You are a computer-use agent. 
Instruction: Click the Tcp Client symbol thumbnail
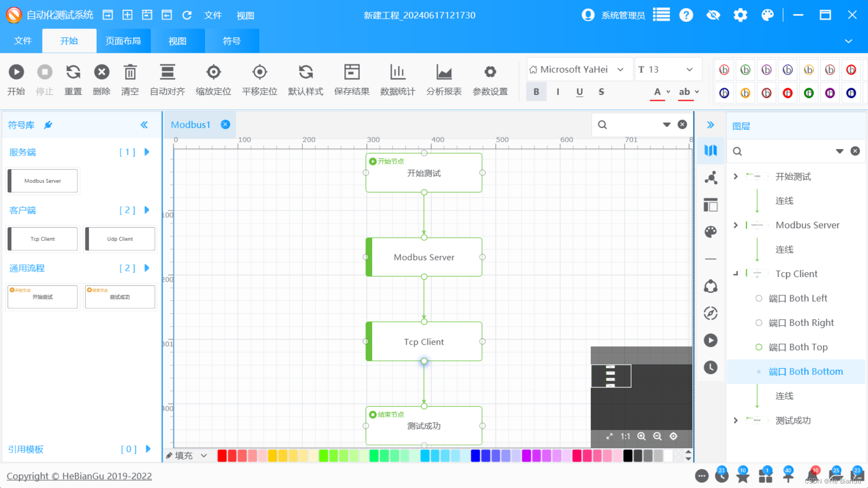click(x=42, y=239)
